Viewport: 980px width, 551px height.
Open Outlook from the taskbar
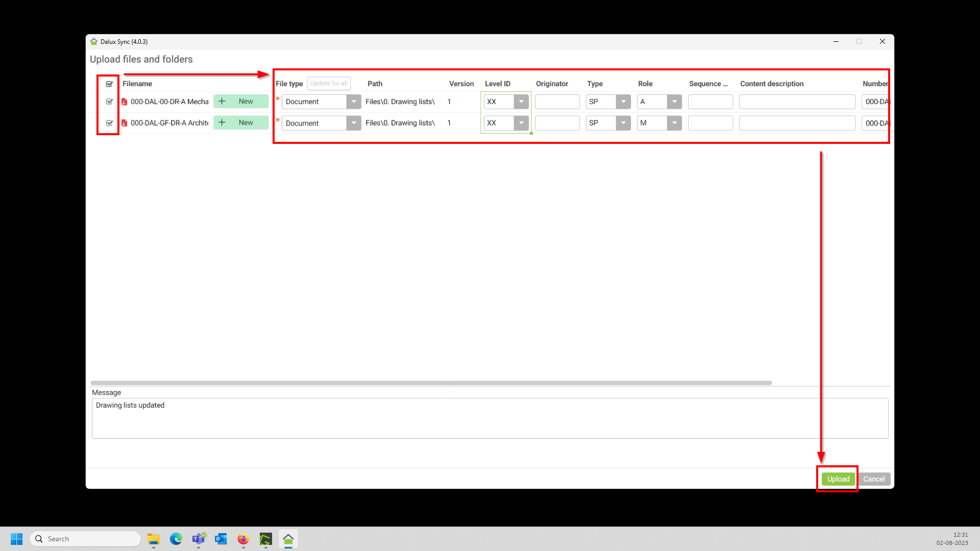tap(221, 539)
